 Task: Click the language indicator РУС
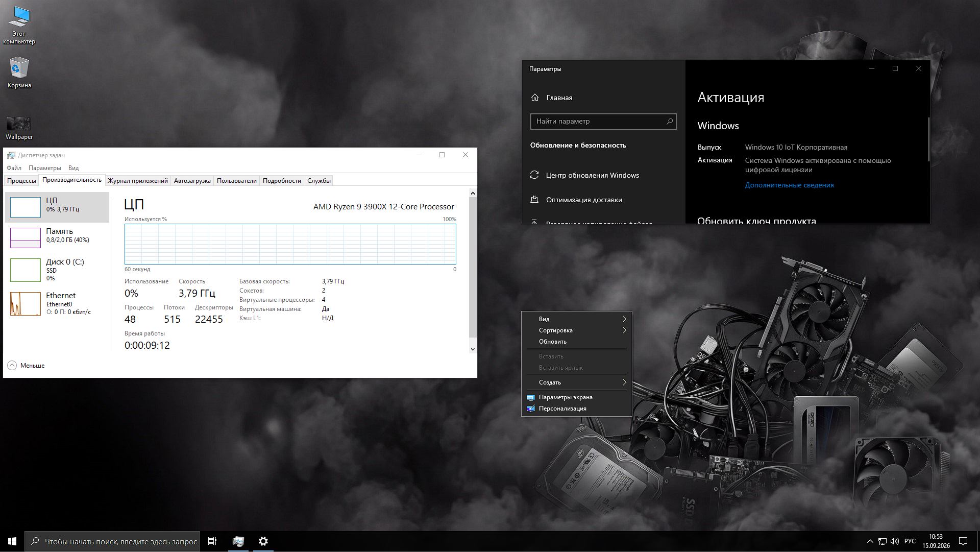pyautogui.click(x=910, y=541)
